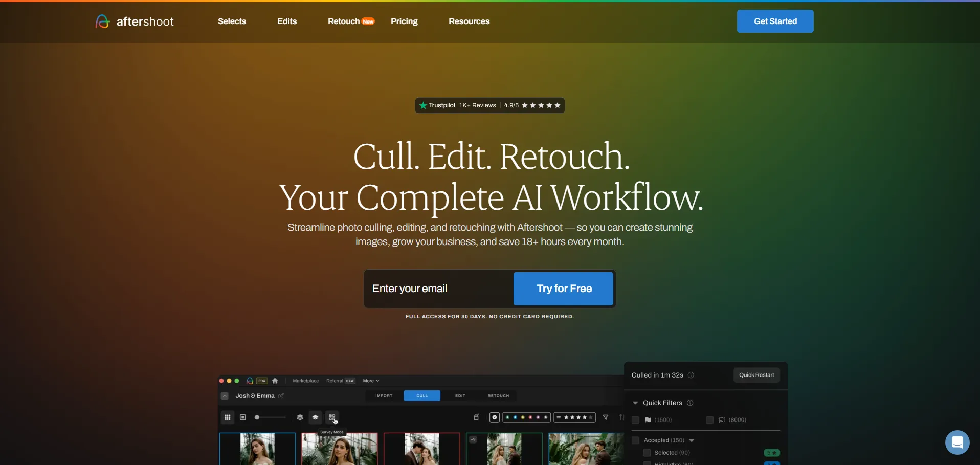Click the thumbnail size slider
980x465 pixels.
tap(271, 417)
